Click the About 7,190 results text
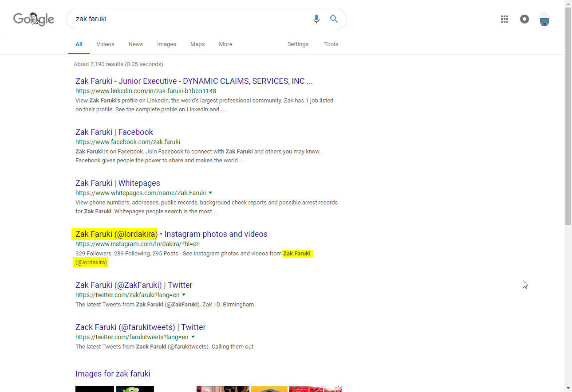 tap(118, 64)
